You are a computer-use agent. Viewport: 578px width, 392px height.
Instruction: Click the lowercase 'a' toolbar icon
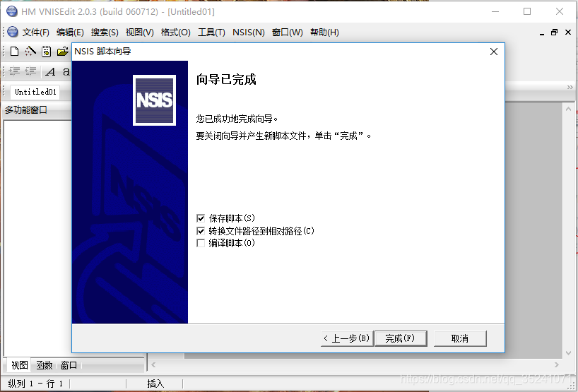coord(66,71)
